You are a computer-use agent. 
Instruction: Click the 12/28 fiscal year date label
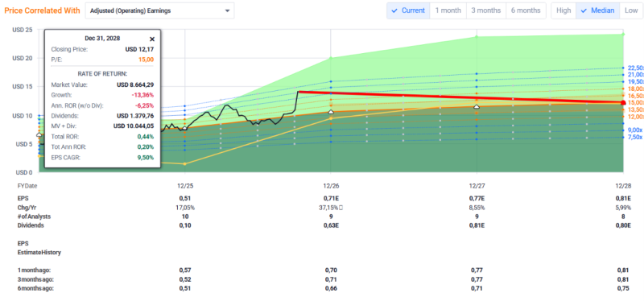(x=623, y=186)
